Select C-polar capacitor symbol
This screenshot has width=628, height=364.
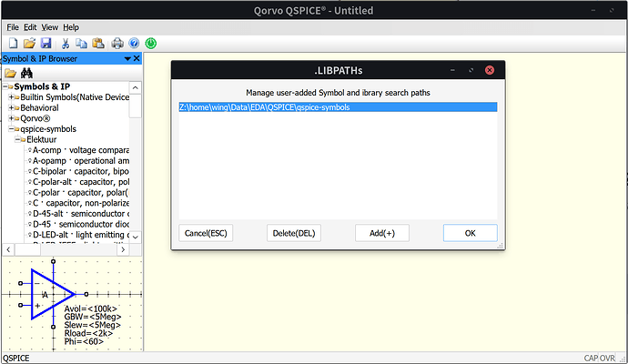click(x=81, y=193)
